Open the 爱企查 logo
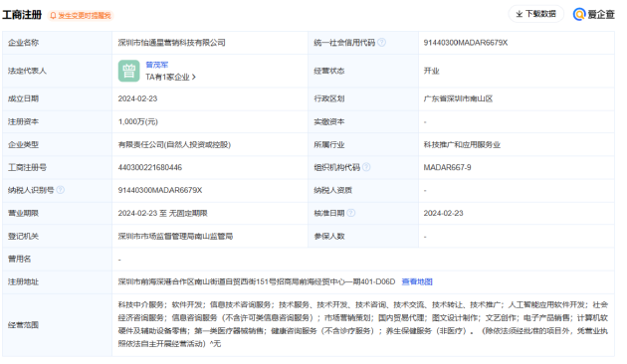Image resolution: width=627 pixels, height=364 pixels. point(593,14)
